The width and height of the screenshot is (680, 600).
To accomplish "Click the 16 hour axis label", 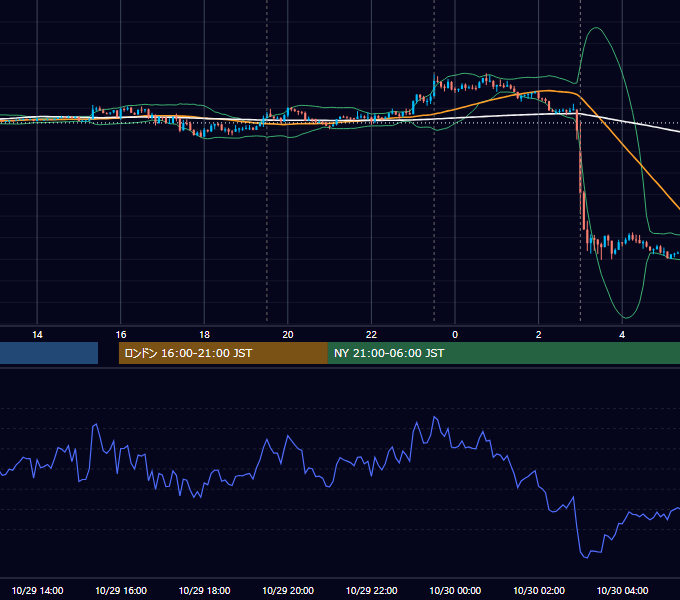I will tap(121, 335).
